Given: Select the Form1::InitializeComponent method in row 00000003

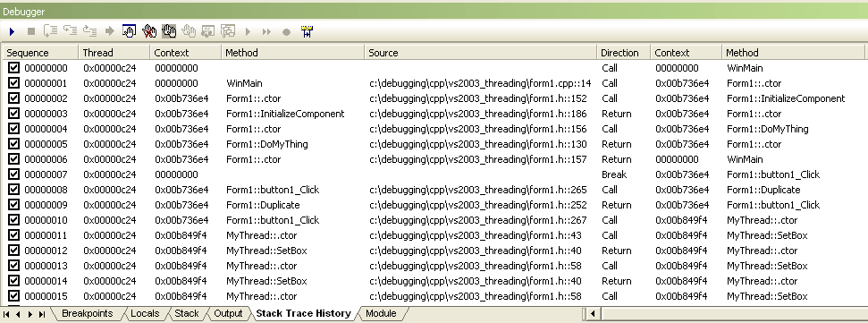Looking at the screenshot, I should click(285, 114).
